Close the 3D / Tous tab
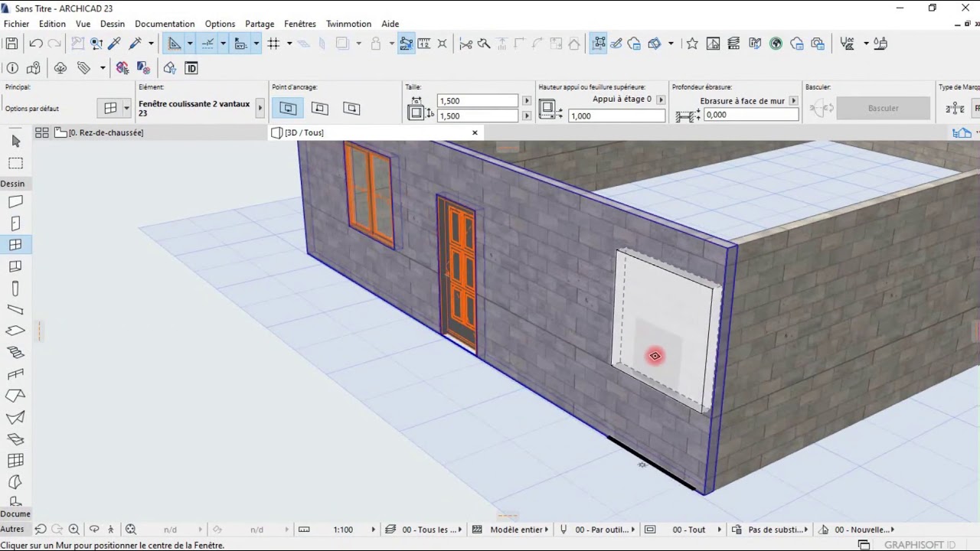 tap(475, 132)
